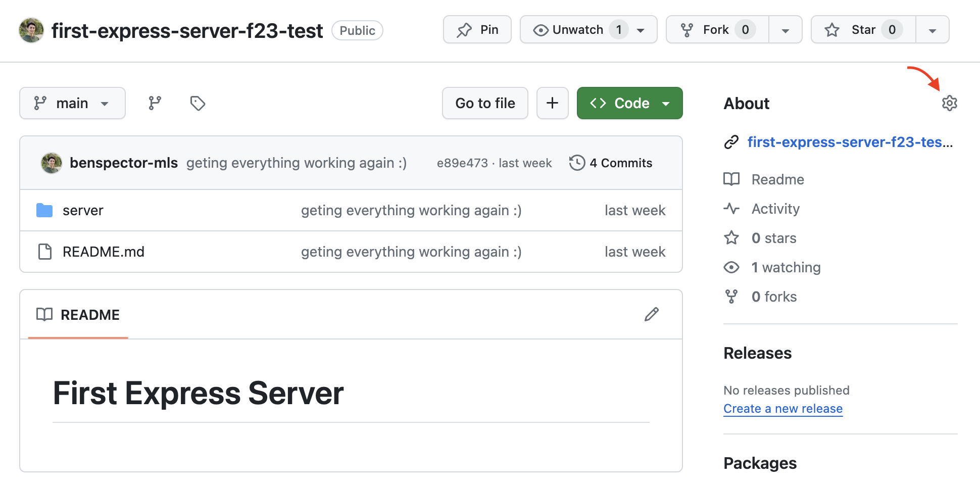
Task: Click the Unwatch count badge 1
Action: click(619, 30)
